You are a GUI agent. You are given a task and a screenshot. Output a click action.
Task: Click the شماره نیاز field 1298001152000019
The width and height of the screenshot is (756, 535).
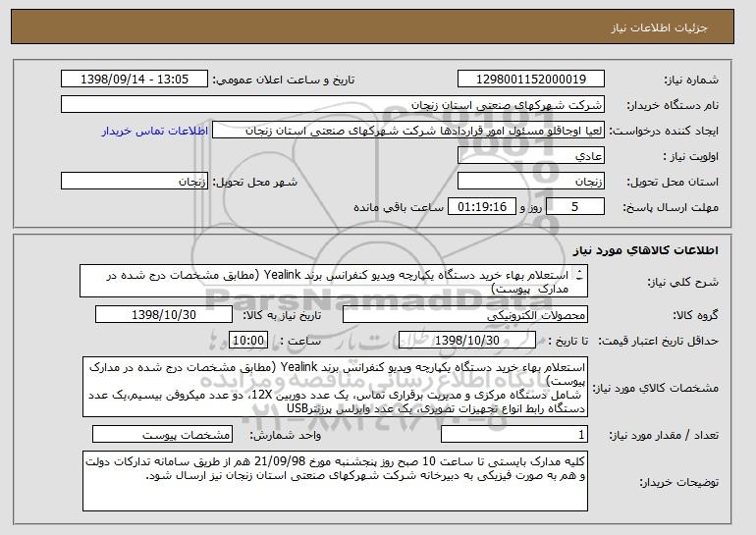coord(531,80)
